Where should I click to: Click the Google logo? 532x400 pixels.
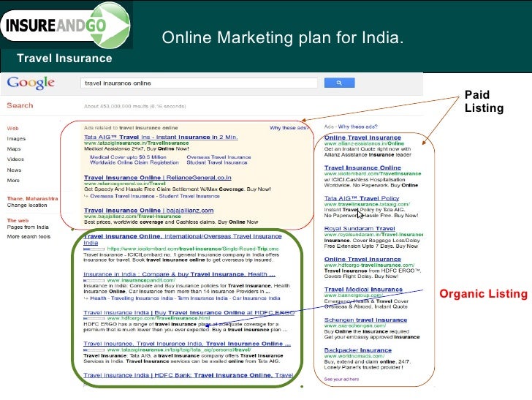(x=31, y=83)
